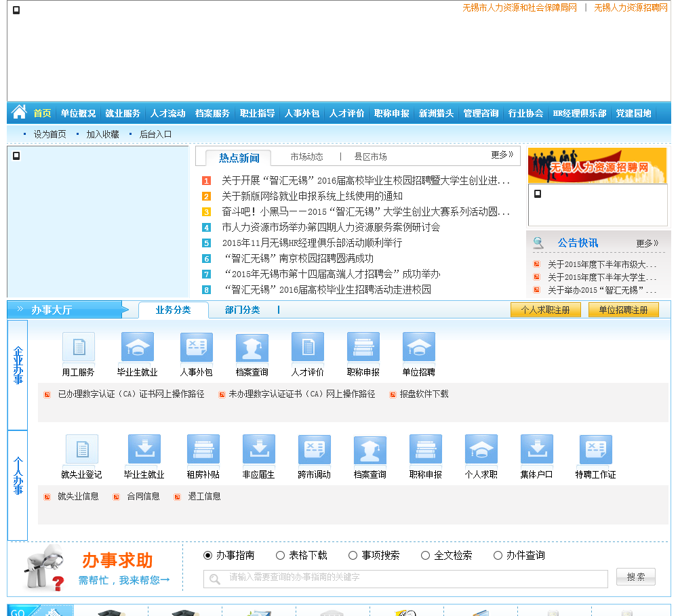Open the 市场动态 news tab

click(306, 157)
